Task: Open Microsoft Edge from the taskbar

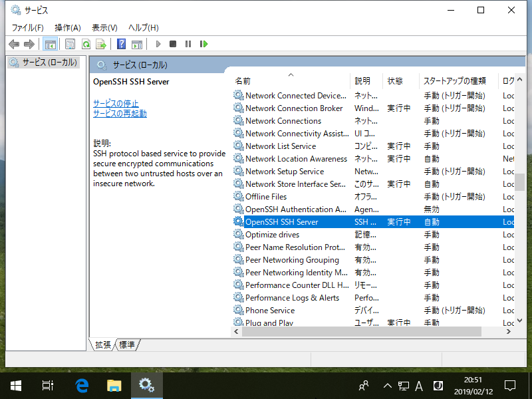Action: (x=81, y=384)
